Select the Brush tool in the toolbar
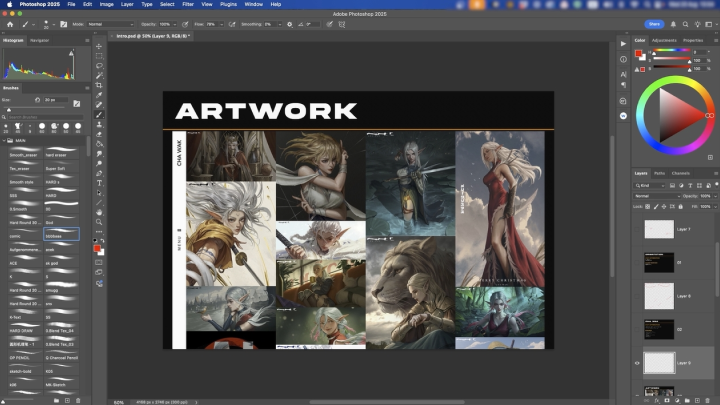 point(99,115)
